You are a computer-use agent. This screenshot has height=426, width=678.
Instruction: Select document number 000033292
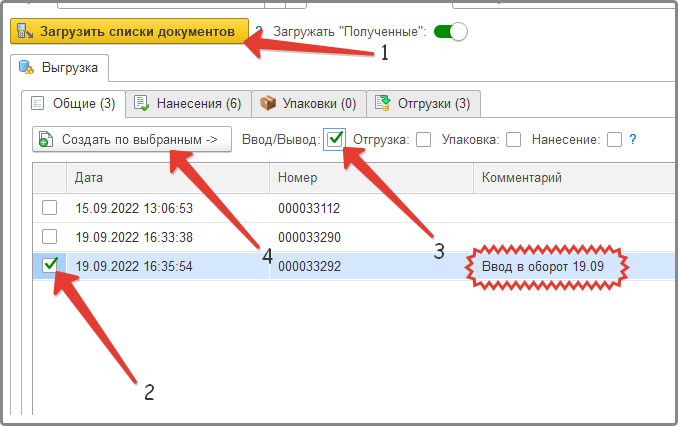[x=310, y=266]
